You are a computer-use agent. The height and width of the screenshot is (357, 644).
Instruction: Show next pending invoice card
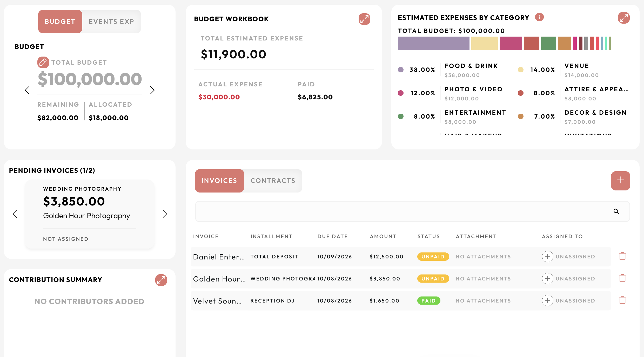(x=165, y=214)
